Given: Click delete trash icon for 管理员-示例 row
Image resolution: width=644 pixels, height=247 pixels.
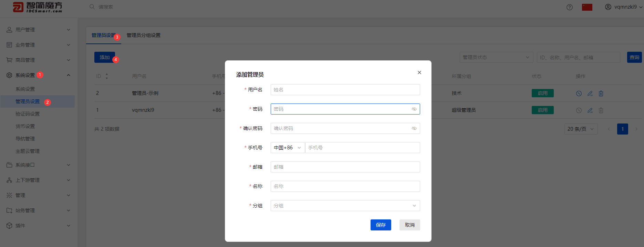Looking at the screenshot, I should click(601, 93).
